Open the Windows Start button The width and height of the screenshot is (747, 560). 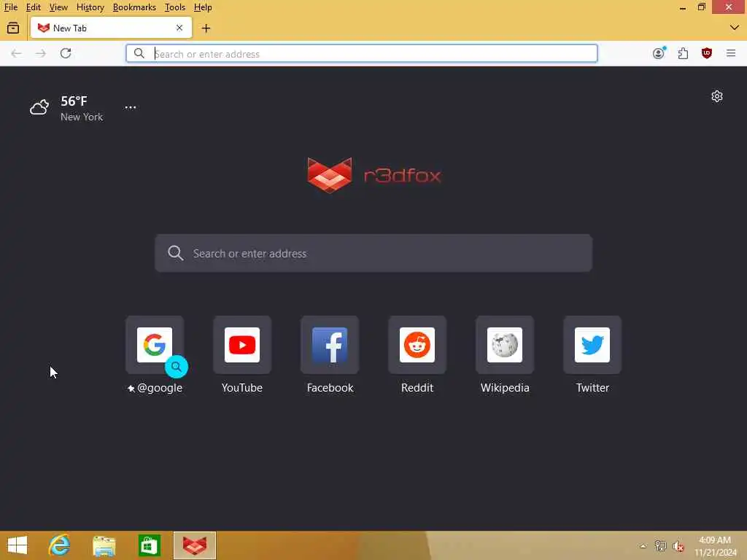pos(18,545)
